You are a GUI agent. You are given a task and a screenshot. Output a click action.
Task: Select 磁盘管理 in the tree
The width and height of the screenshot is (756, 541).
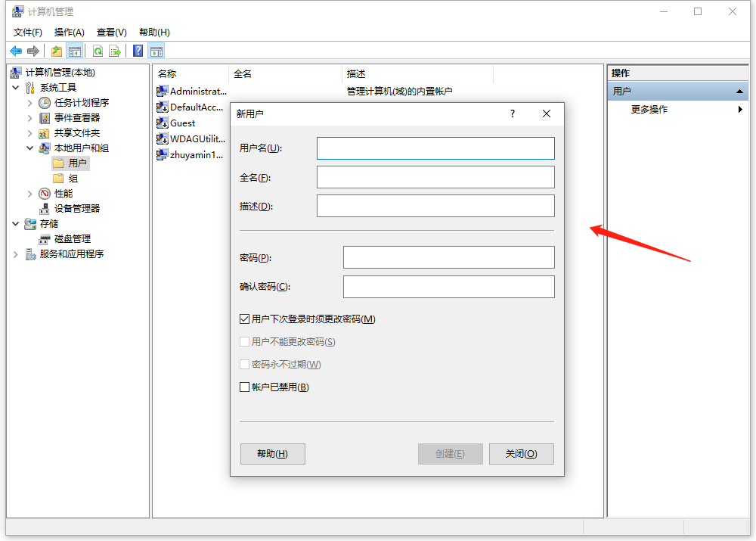(72, 239)
